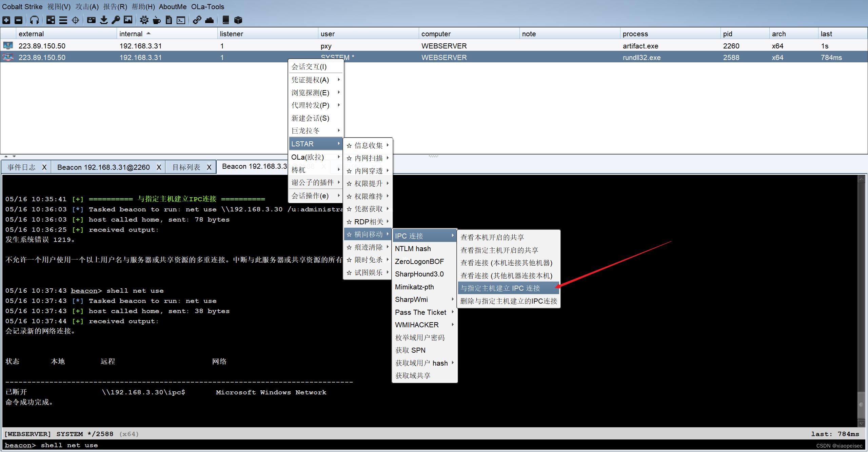The height and width of the screenshot is (452, 868).
Task: Open the OLa-Tools menu in the menu bar
Action: [x=208, y=7]
